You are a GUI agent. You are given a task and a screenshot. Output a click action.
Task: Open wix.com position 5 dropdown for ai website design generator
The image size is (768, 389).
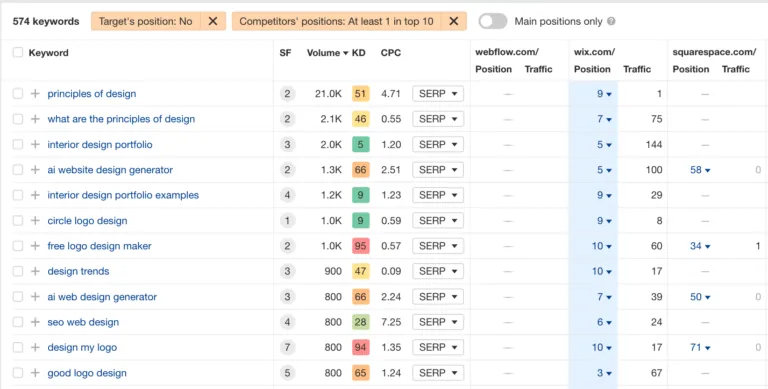(604, 170)
